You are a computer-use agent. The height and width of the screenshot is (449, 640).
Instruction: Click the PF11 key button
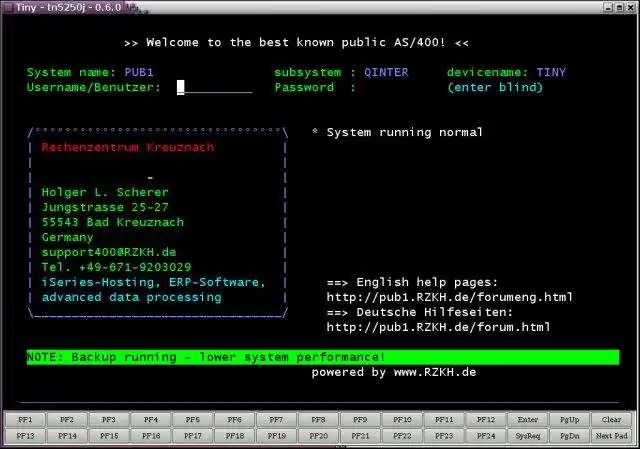pos(444,420)
